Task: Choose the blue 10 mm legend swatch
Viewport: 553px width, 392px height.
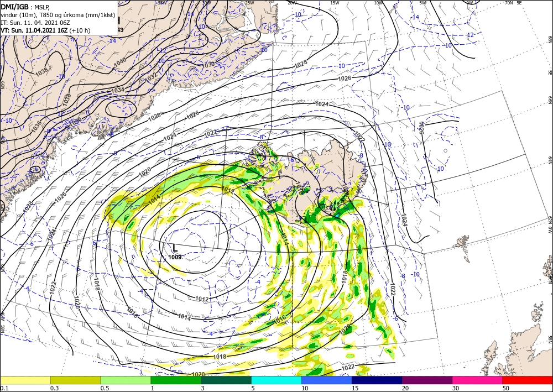Action: pyautogui.click(x=327, y=380)
